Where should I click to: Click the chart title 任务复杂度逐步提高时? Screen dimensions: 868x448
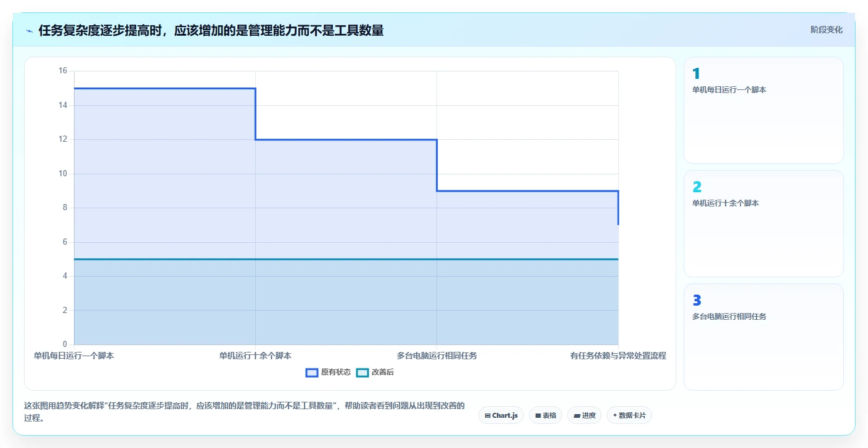[211, 30]
